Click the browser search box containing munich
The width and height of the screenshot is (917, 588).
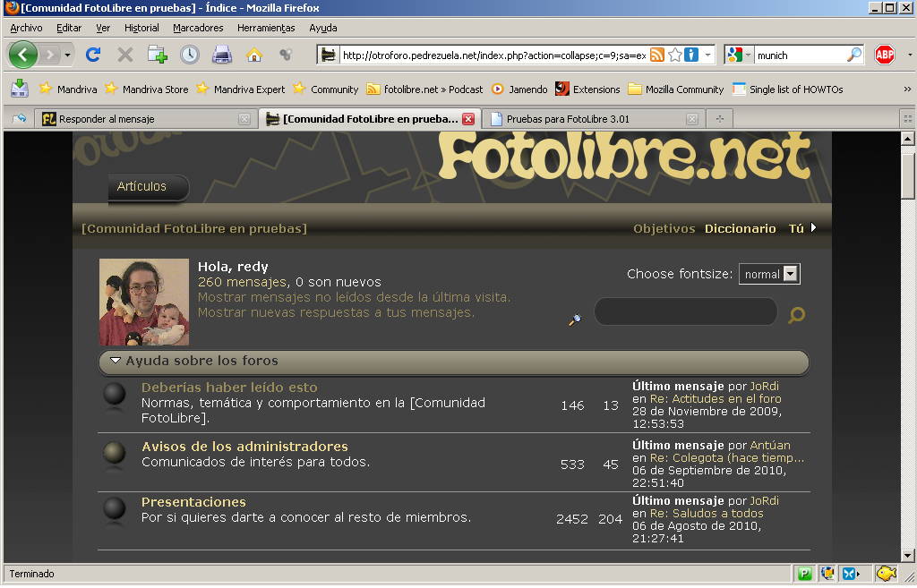800,55
